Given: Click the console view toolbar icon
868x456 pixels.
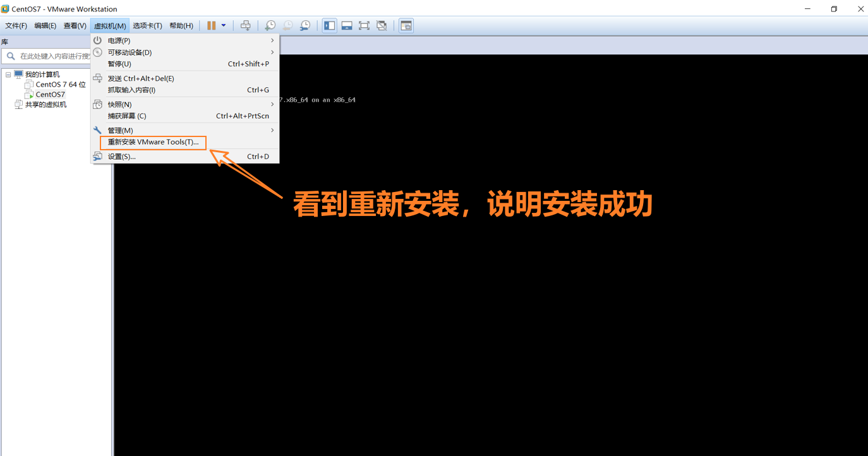Looking at the screenshot, I should coord(406,26).
